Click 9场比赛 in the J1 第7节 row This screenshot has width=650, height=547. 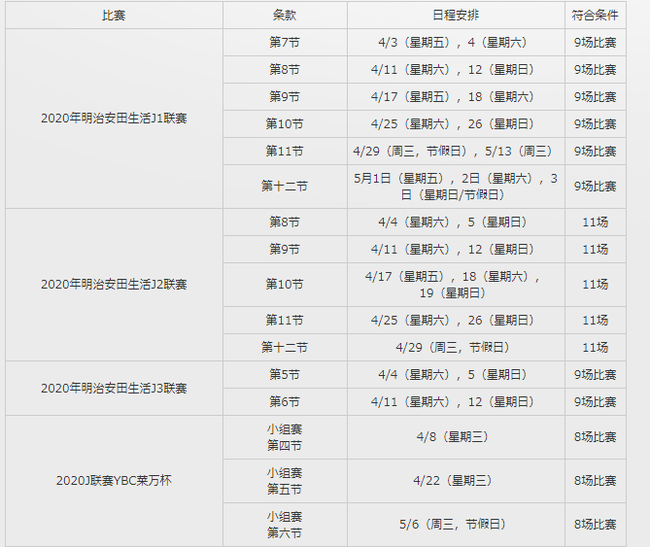tap(595, 42)
